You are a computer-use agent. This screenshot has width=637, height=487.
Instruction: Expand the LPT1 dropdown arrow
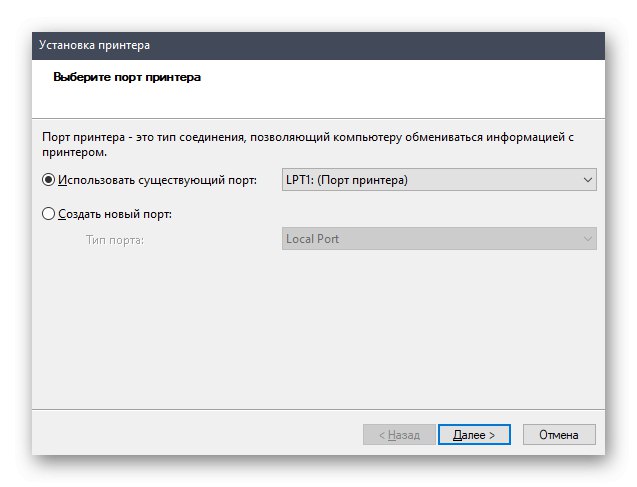point(587,180)
